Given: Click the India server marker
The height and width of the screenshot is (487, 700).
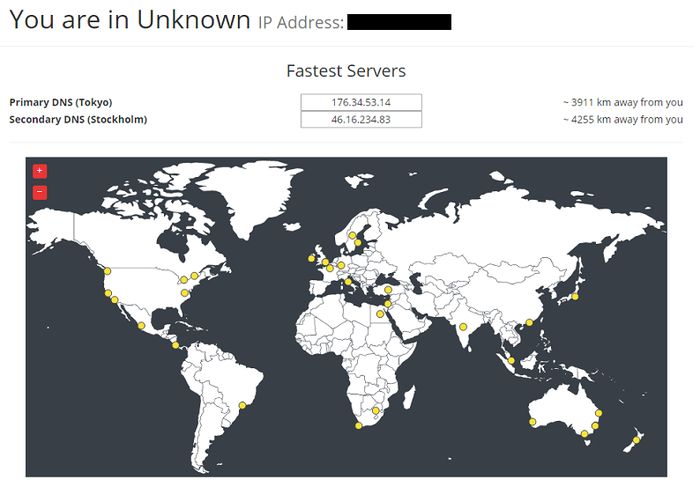Looking at the screenshot, I should point(463,327).
